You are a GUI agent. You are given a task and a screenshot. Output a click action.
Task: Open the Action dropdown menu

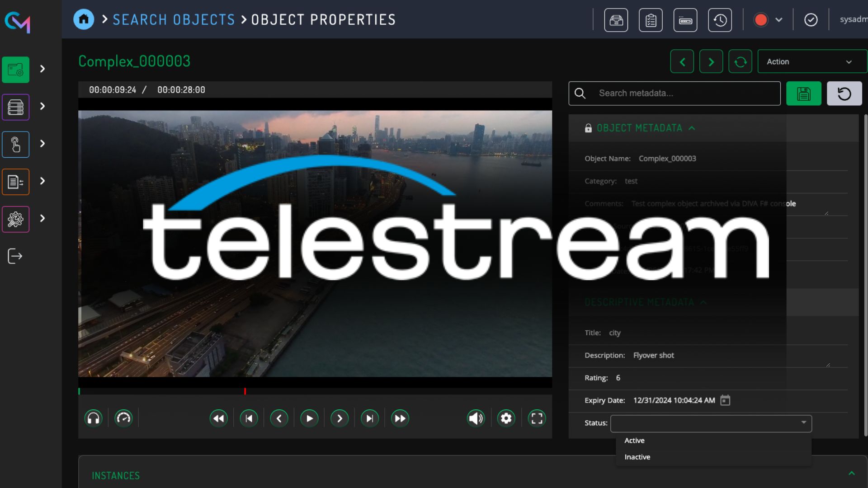point(811,61)
